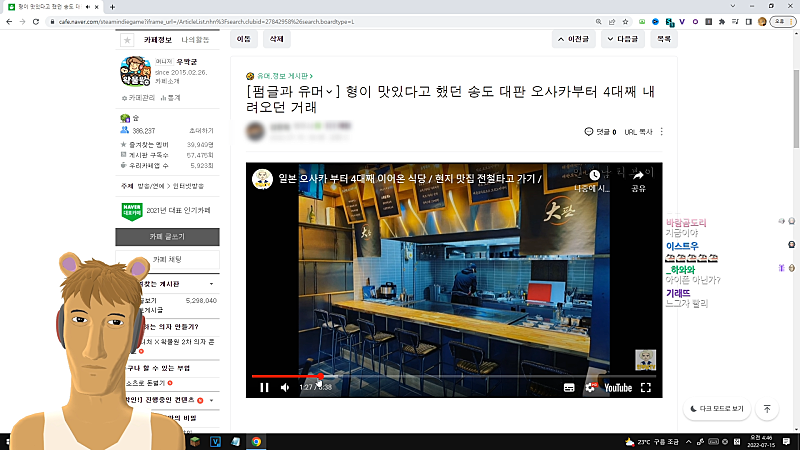Click the YouTube logo in player

[x=617, y=387]
